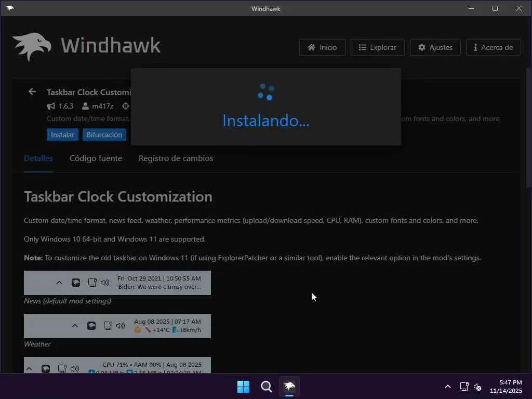The image size is (532, 399).
Task: Open the Registro de cambios tab
Action: [176, 158]
